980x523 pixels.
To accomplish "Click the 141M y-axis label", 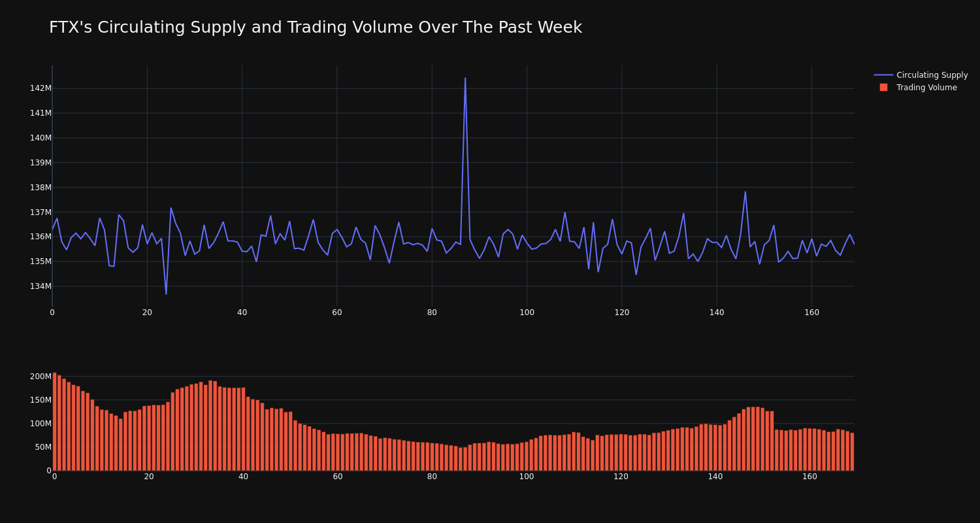I will click(x=41, y=113).
